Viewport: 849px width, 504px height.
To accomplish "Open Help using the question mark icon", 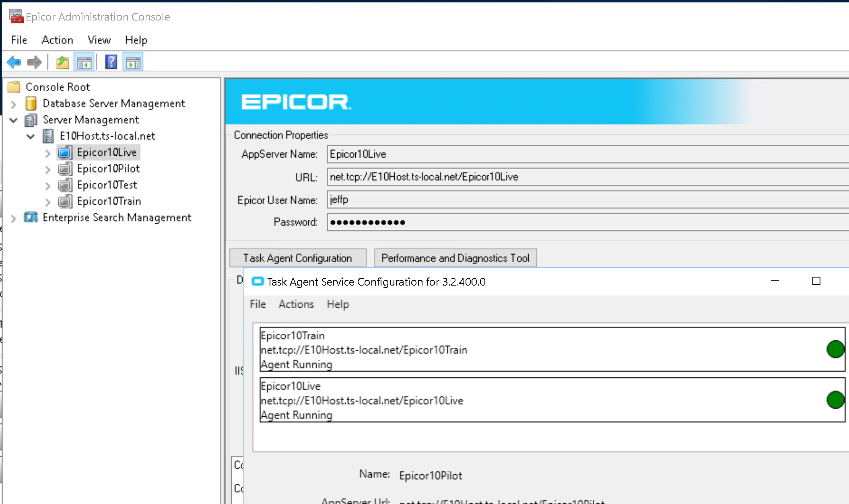I will [111, 61].
